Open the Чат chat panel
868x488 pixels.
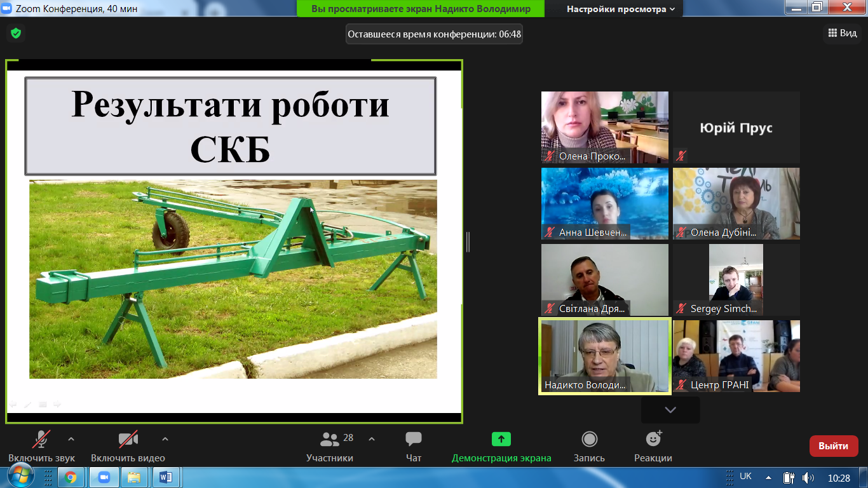tap(414, 446)
